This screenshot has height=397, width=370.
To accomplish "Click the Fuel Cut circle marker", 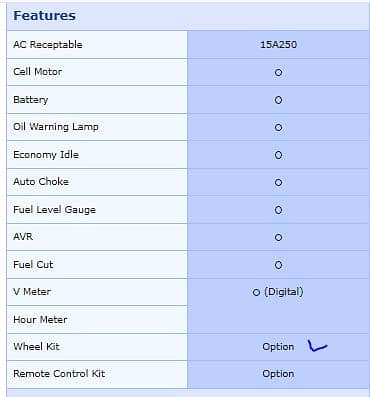I will [278, 265].
